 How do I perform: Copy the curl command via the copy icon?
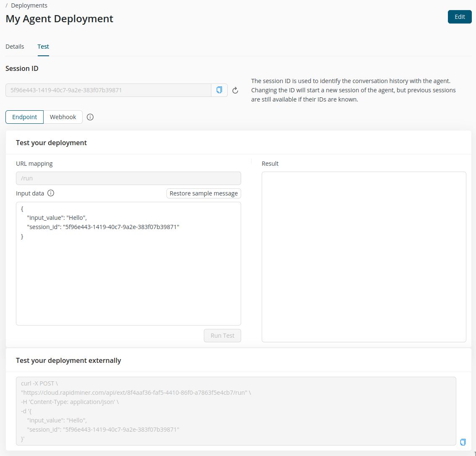[x=463, y=442]
